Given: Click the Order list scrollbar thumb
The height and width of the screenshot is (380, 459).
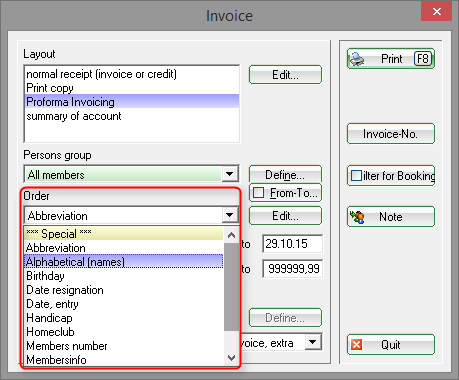Looking at the screenshot, I should point(231,287).
